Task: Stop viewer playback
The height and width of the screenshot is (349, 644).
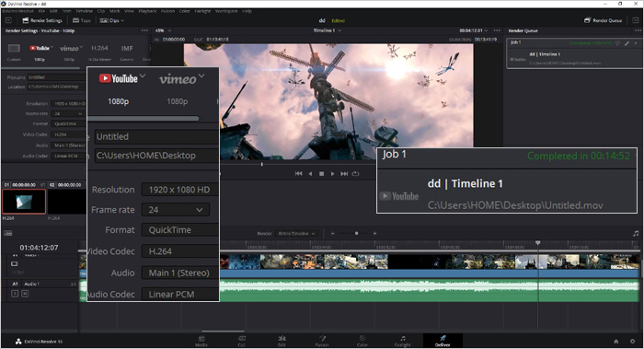Action: pos(322,174)
